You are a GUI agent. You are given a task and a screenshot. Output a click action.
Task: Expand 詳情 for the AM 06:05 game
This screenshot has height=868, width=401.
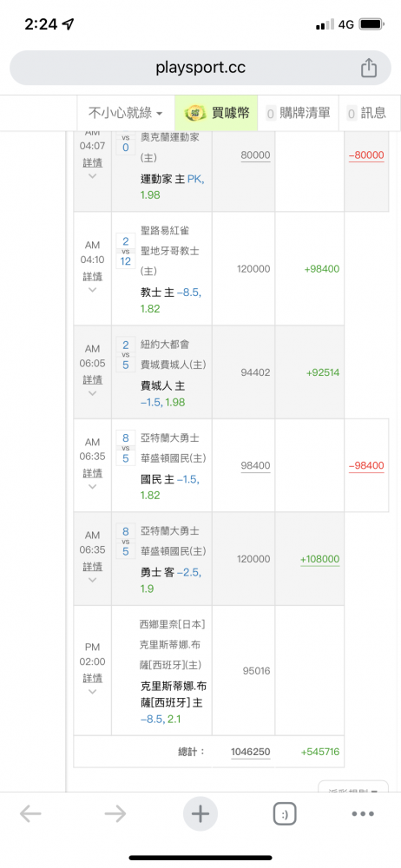tap(93, 380)
